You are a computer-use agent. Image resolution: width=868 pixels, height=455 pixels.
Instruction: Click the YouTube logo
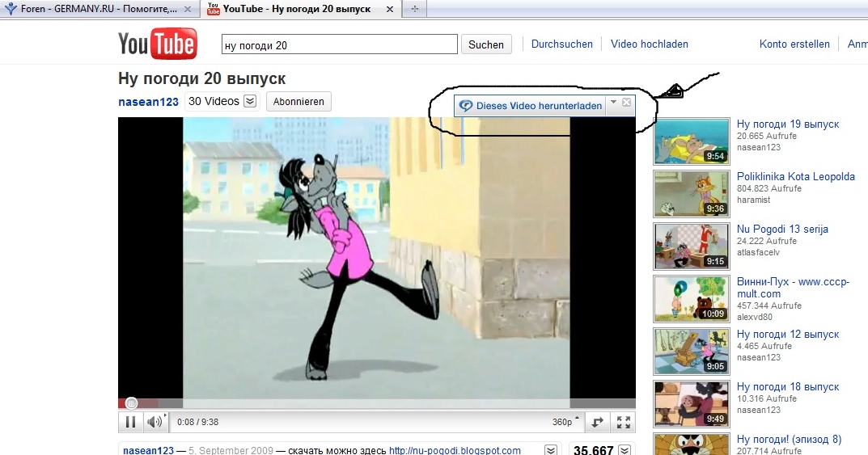(x=158, y=44)
